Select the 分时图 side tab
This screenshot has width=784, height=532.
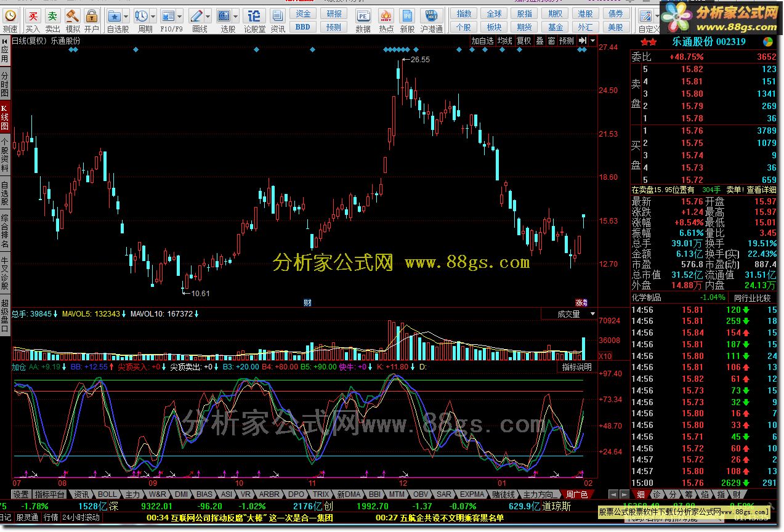tap(5, 84)
